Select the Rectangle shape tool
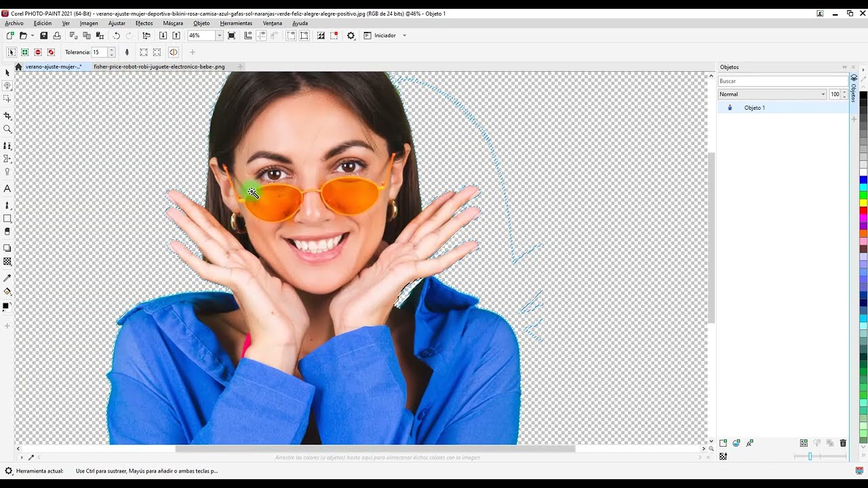Viewport: 868px width, 488px height. 7,218
